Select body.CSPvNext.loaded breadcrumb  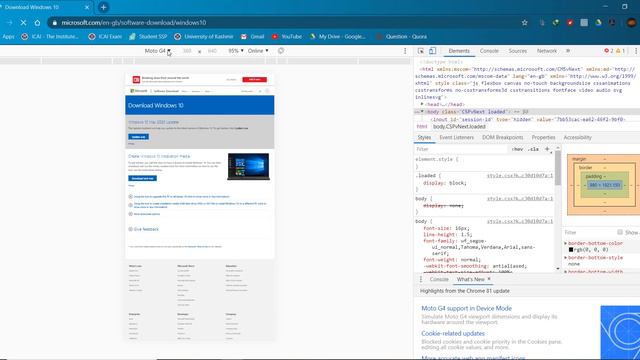459,127
